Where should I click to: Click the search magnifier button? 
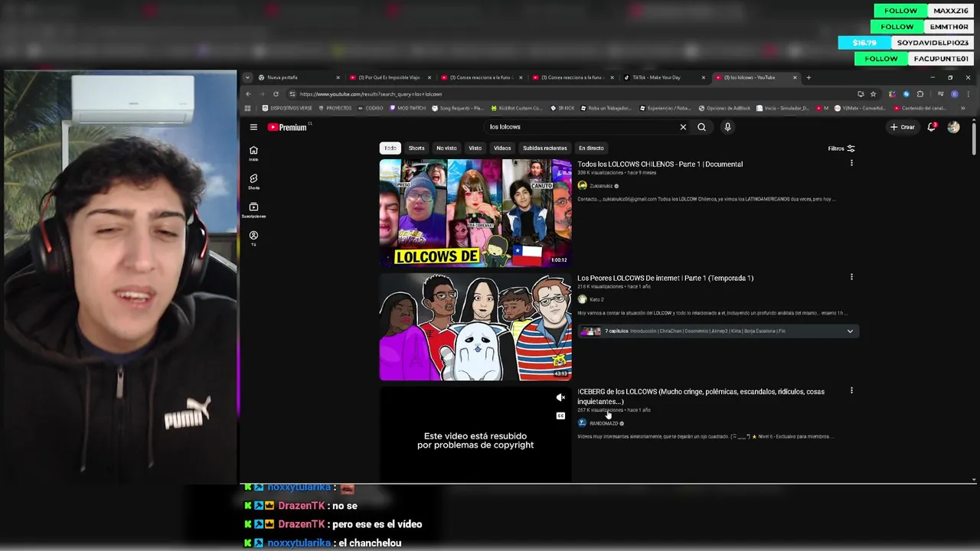[701, 127]
